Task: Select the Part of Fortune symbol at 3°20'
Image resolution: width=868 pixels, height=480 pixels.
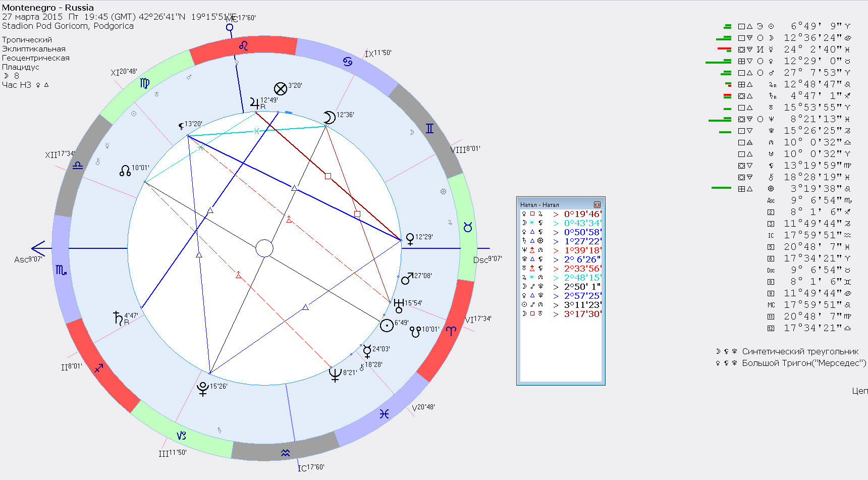Action: tap(281, 89)
